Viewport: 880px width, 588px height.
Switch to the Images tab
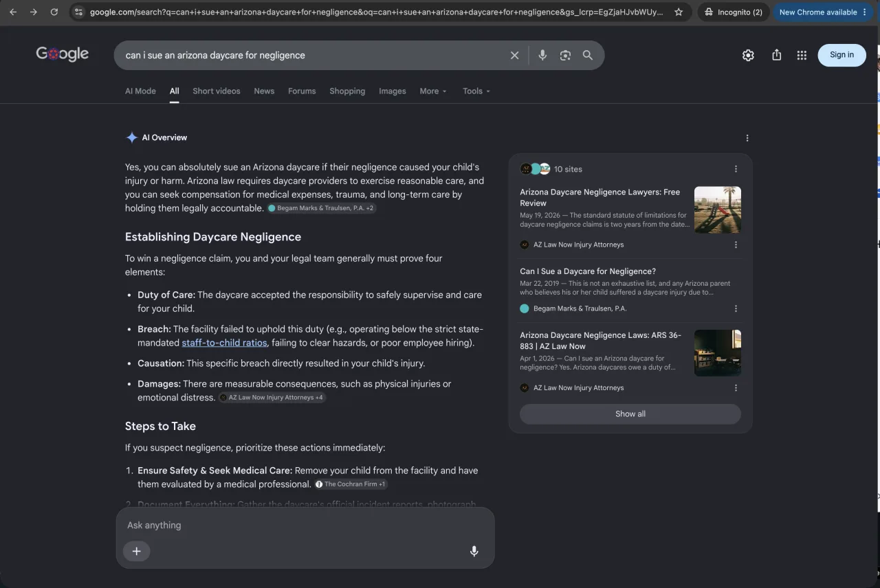click(393, 91)
